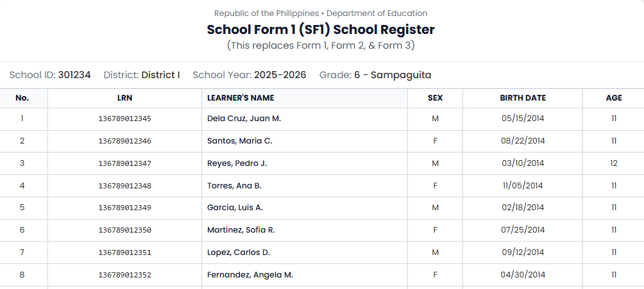The height and width of the screenshot is (289, 644).
Task: Click School Year 2025-2026 value
Action: coord(280,75)
